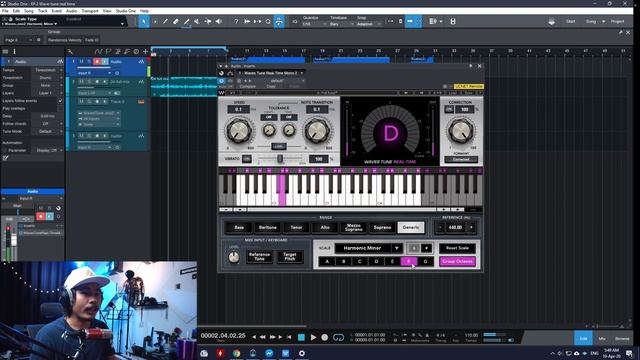Click the question mark help icon

coord(236,21)
